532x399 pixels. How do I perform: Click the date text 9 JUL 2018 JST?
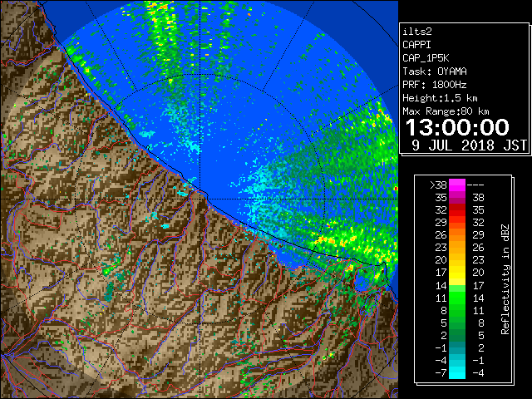pyautogui.click(x=469, y=145)
